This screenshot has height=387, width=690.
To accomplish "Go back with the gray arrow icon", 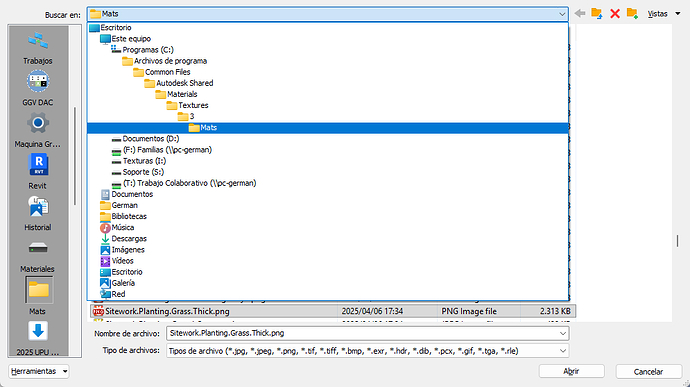I will (580, 14).
